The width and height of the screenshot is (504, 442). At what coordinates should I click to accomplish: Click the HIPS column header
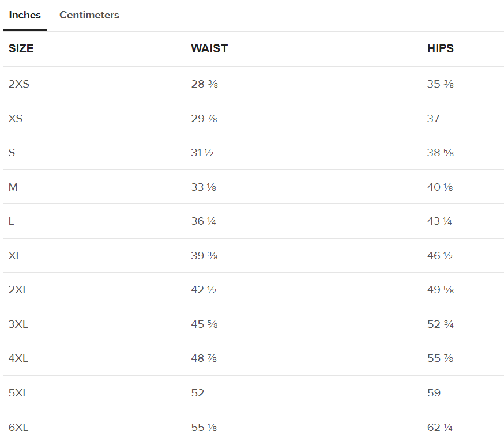tap(441, 49)
